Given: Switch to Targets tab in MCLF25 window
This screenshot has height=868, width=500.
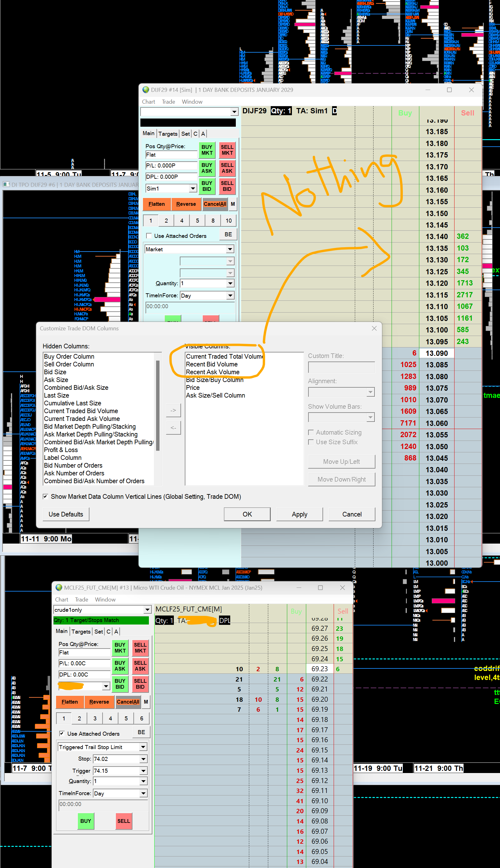Looking at the screenshot, I should (x=81, y=632).
